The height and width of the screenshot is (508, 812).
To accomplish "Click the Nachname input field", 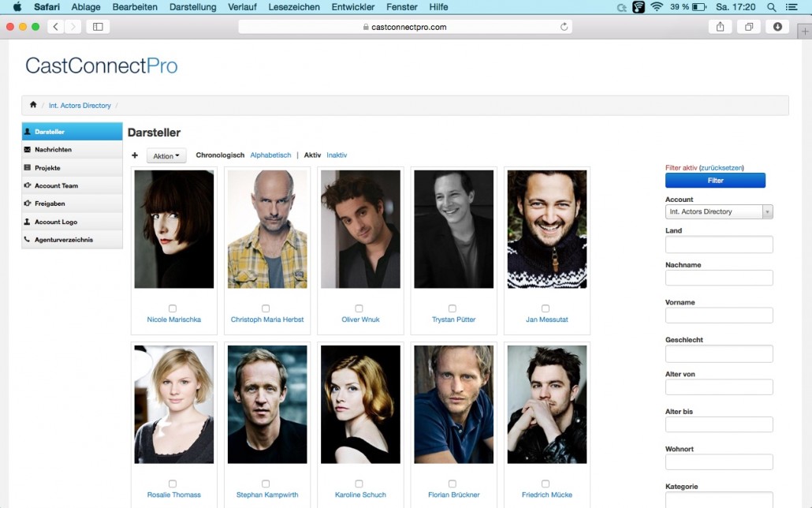I will (x=719, y=278).
